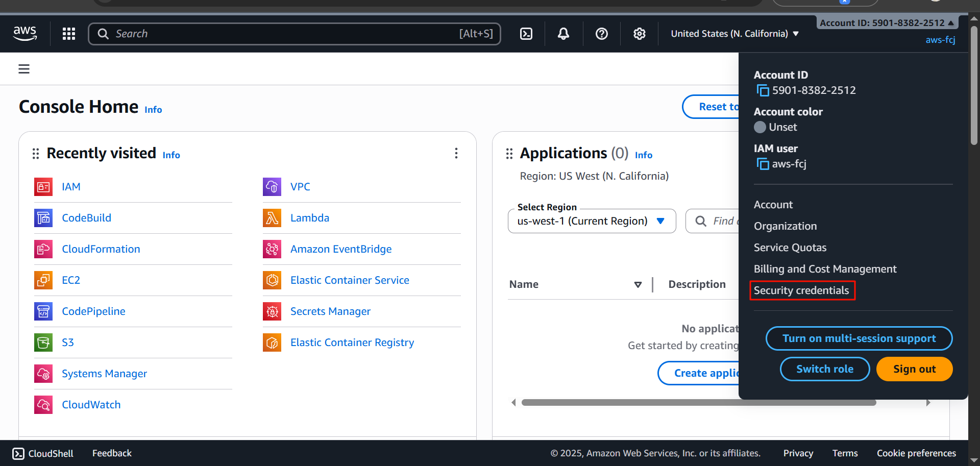Expand the hamburger navigation menu
Viewport: 980px width, 466px height.
point(24,69)
